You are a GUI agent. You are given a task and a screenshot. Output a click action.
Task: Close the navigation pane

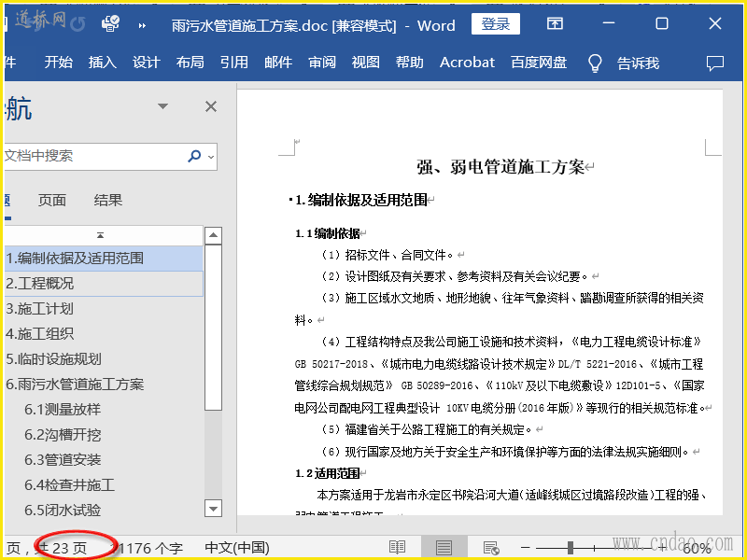pyautogui.click(x=211, y=106)
